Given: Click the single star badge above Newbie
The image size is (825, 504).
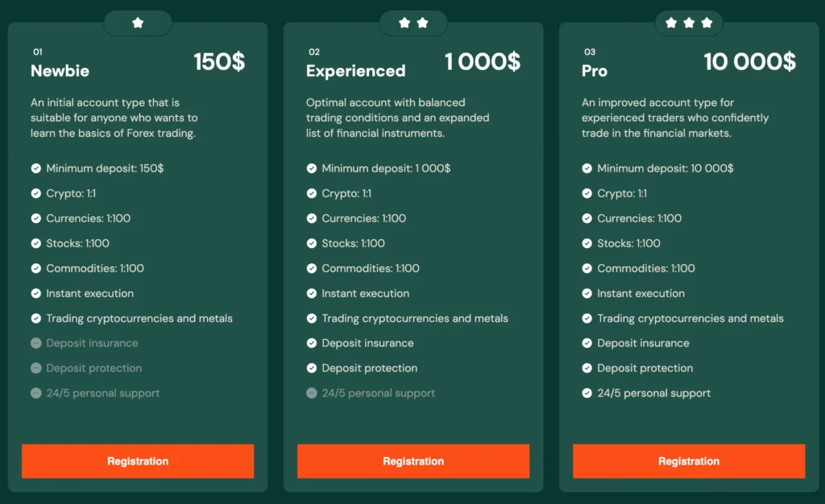Looking at the screenshot, I should click(x=138, y=23).
